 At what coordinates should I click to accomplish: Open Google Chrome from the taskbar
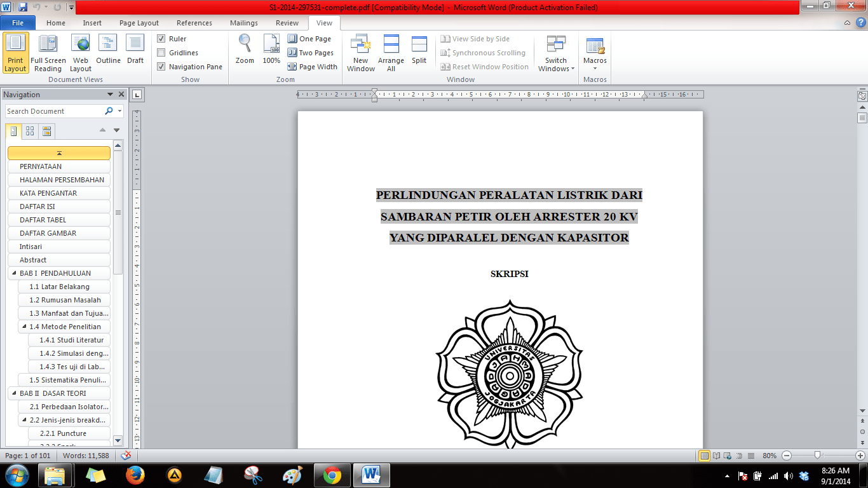[x=331, y=475]
